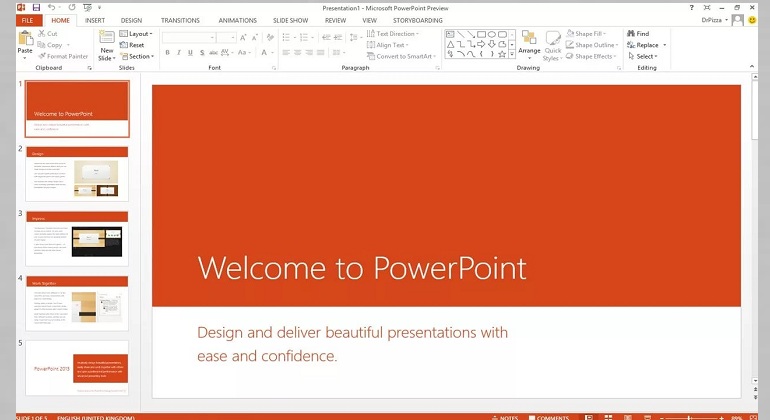Screen dimensions: 770x420
Task: Select the Text Box shape in the gallery
Action: 450,34
